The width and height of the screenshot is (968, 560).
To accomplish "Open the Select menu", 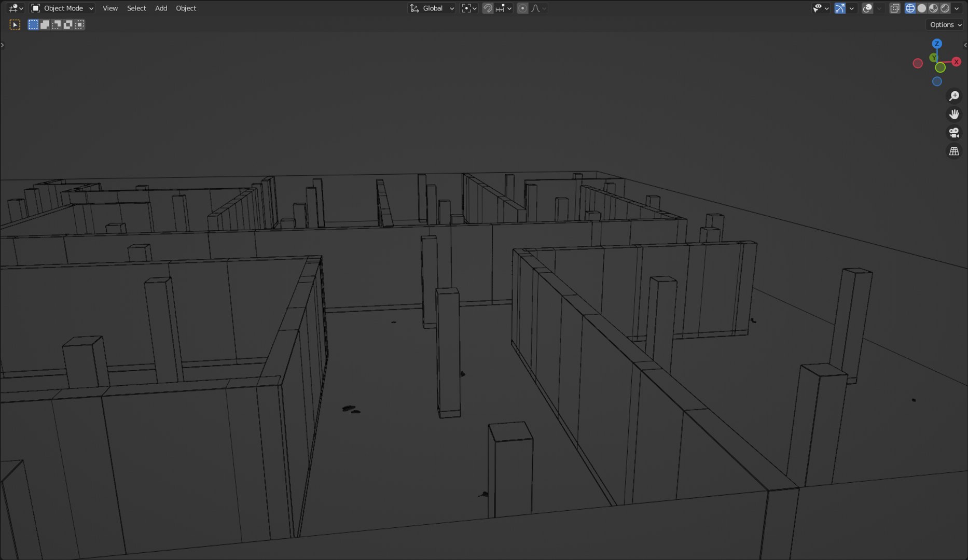I will pyautogui.click(x=136, y=8).
